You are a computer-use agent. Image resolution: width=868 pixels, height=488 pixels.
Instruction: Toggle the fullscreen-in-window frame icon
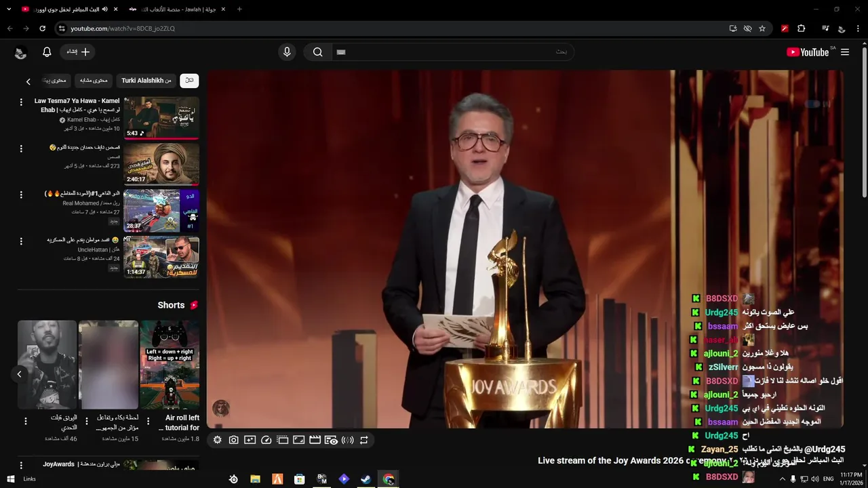pyautogui.click(x=298, y=440)
